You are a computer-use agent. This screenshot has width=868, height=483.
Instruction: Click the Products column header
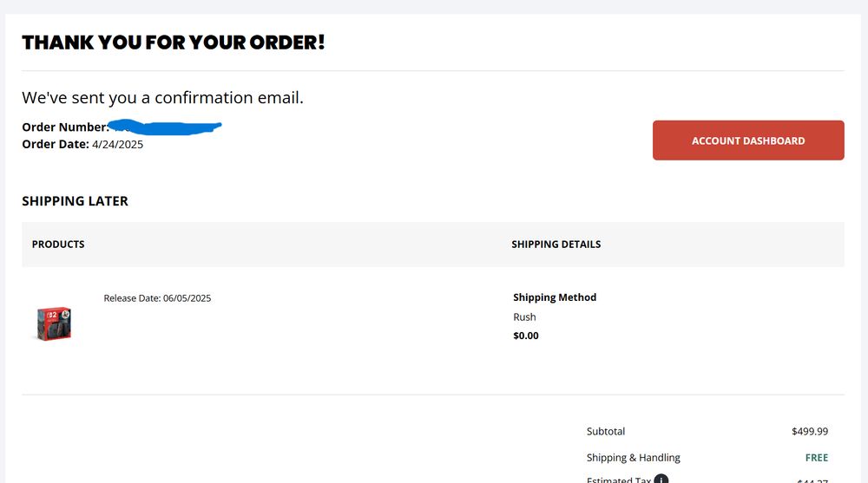click(x=58, y=245)
